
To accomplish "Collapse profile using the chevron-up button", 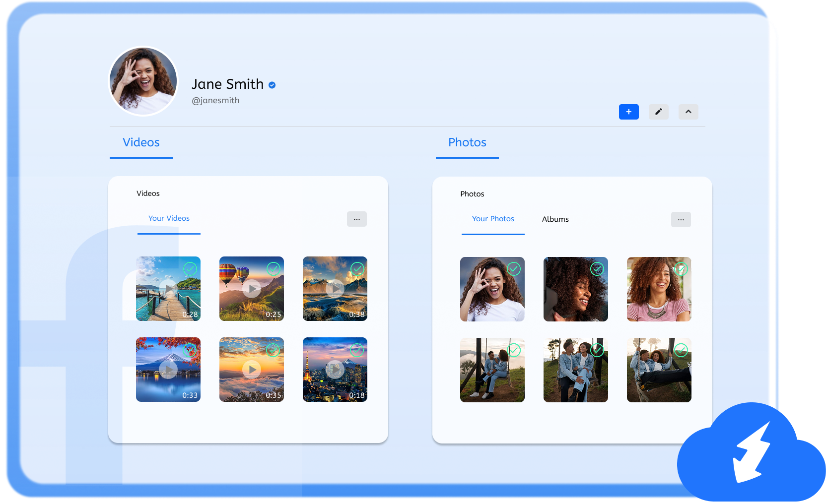I will 688,112.
